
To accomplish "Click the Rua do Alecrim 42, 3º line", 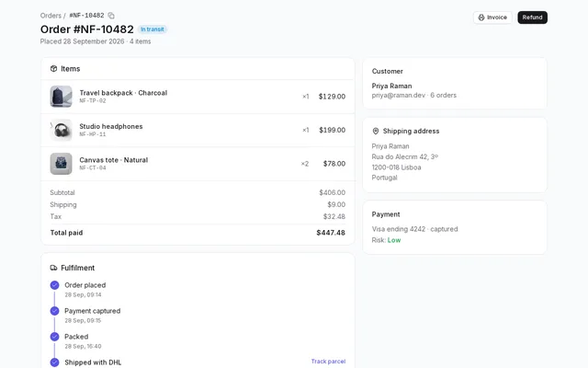I will (405, 157).
